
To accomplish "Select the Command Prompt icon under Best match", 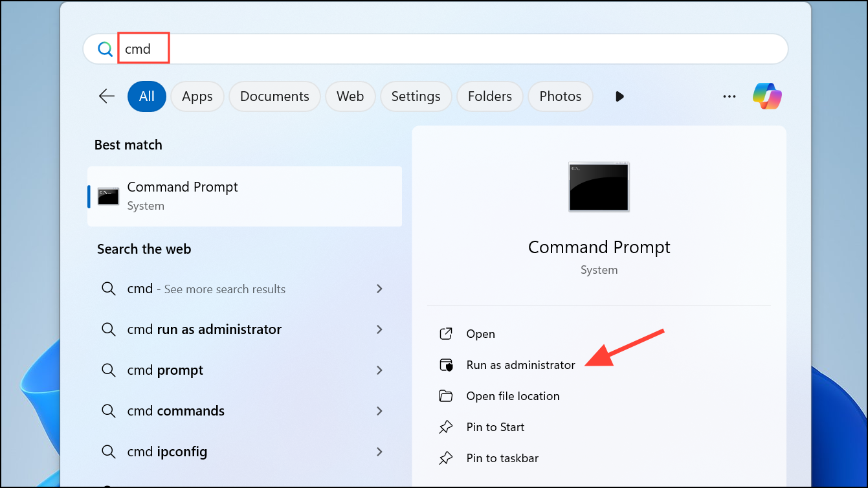I will (107, 195).
